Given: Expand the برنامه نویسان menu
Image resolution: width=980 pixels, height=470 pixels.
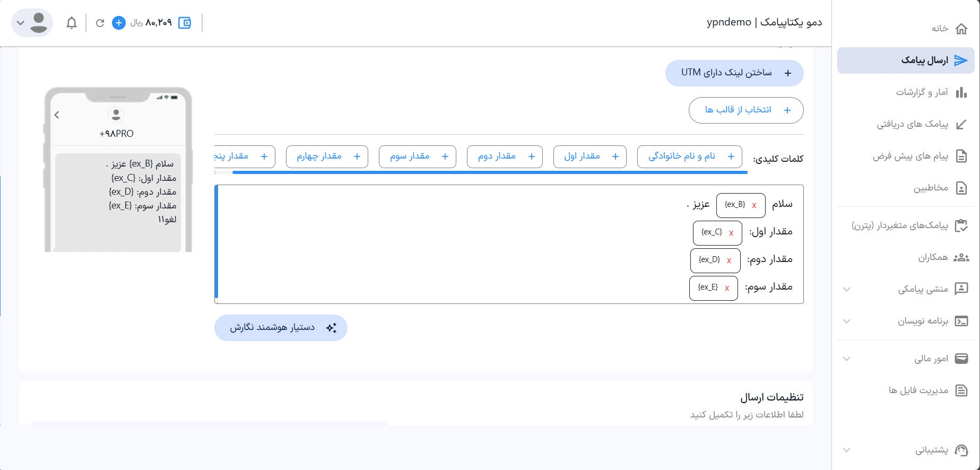Looking at the screenshot, I should 847,321.
